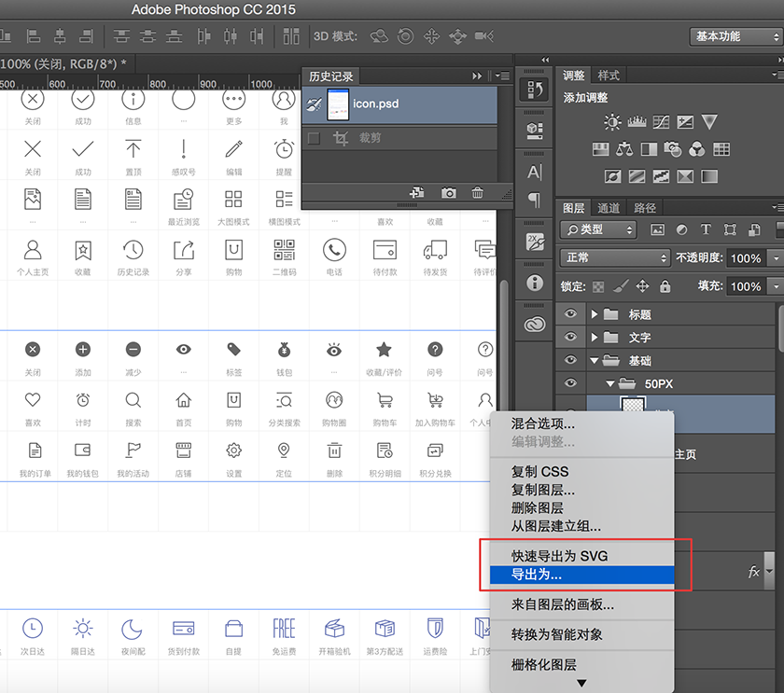Lock all layer attributes
Screen dimensions: 784x693
pos(665,286)
